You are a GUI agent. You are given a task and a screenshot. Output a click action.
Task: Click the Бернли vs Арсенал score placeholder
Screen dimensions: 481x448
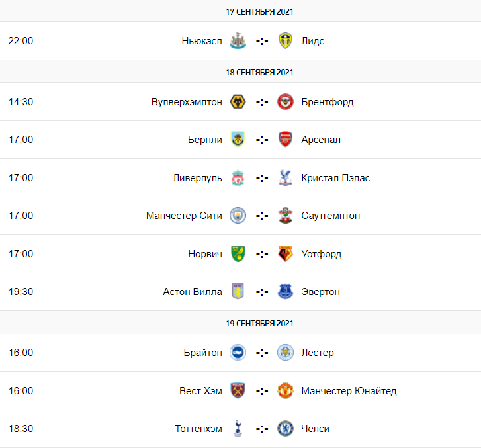coord(262,140)
